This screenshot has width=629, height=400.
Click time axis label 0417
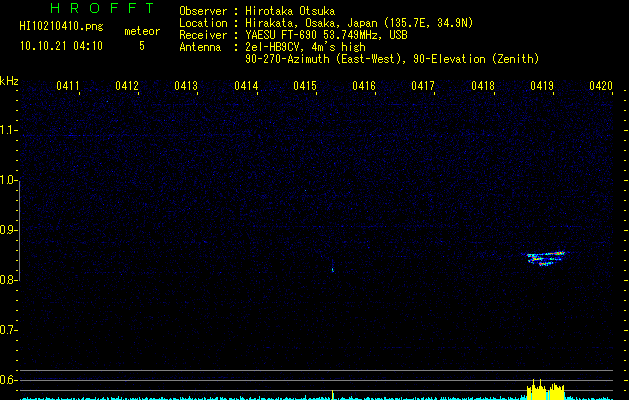tap(423, 86)
